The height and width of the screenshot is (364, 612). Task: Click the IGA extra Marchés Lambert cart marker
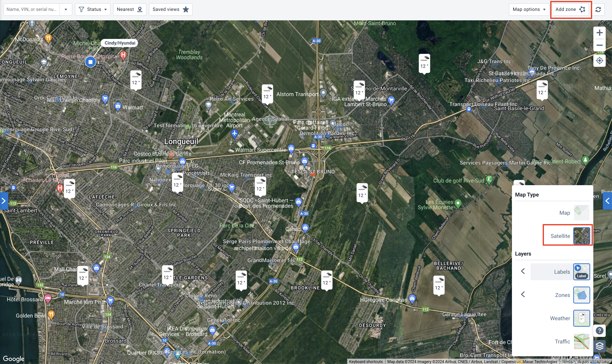(x=391, y=100)
